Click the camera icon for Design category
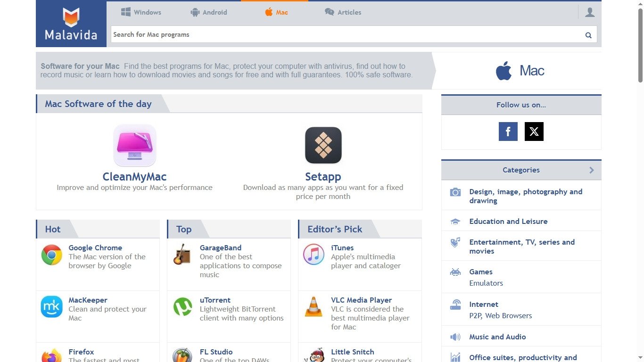This screenshot has width=644, height=362. pyautogui.click(x=455, y=192)
